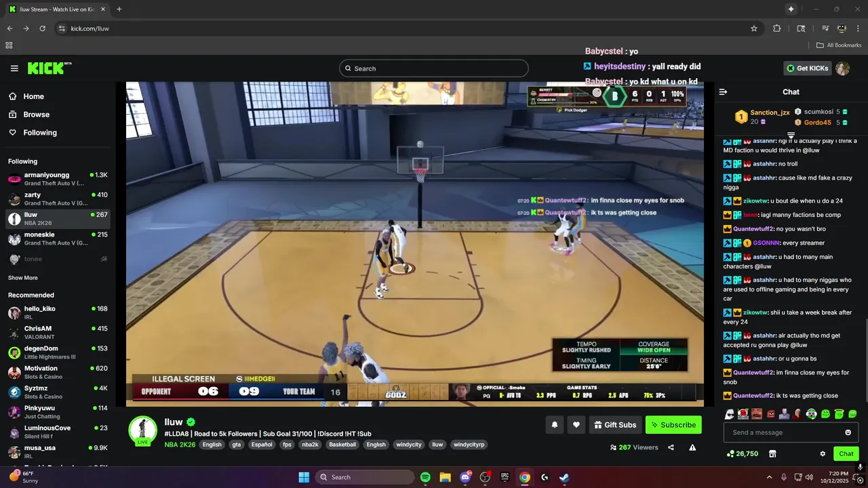Open Steam from the taskbar
868x488 pixels.
pos(564,477)
